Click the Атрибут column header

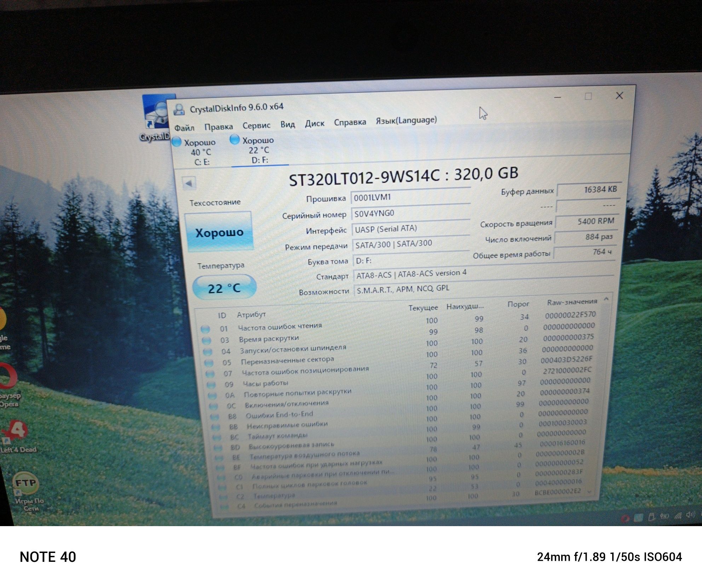tap(251, 314)
